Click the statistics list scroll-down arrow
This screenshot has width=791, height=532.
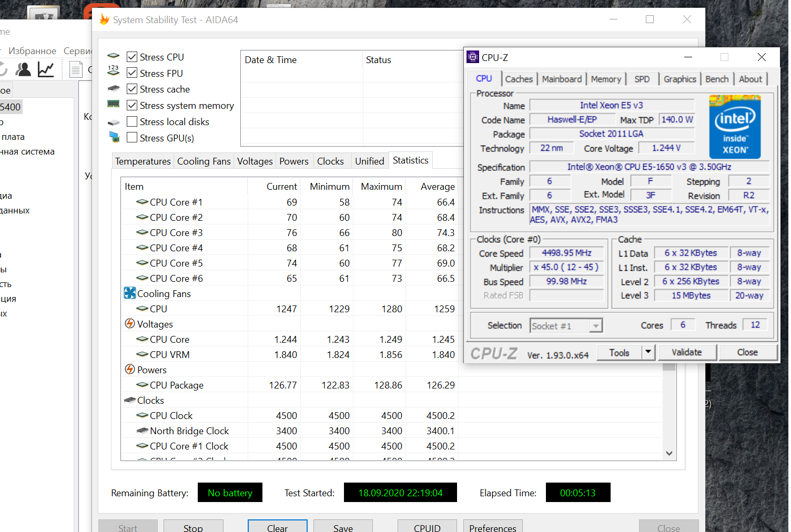pos(669,453)
